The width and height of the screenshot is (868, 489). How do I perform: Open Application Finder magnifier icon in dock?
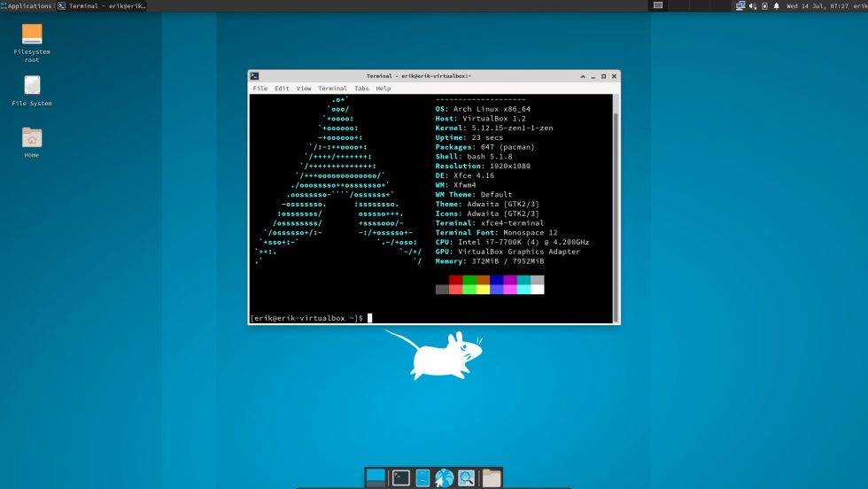pos(467,477)
